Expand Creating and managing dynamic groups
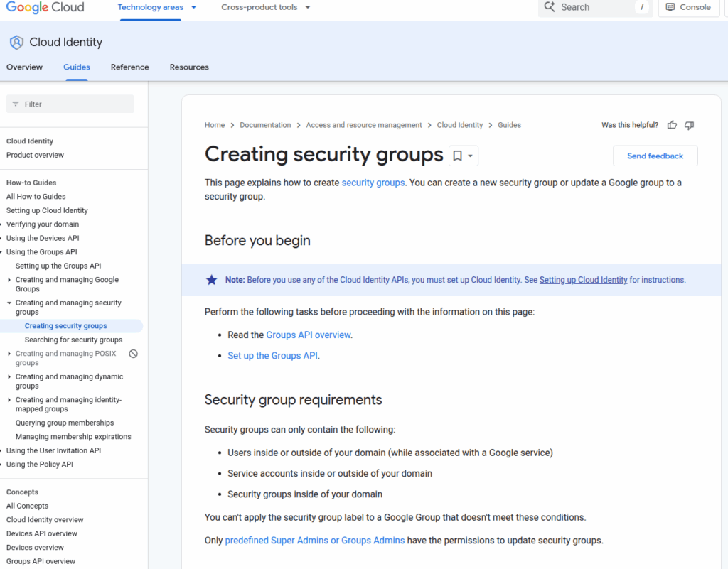Viewport: 728px width, 569px height. click(x=9, y=377)
